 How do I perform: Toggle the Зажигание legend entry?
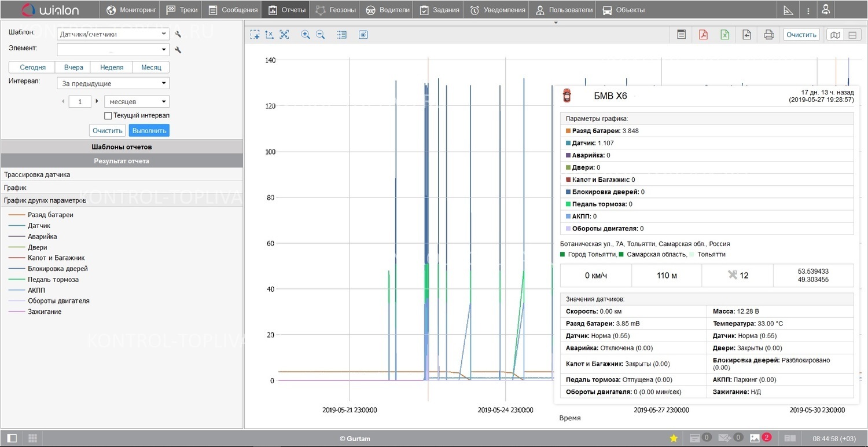tap(35, 312)
